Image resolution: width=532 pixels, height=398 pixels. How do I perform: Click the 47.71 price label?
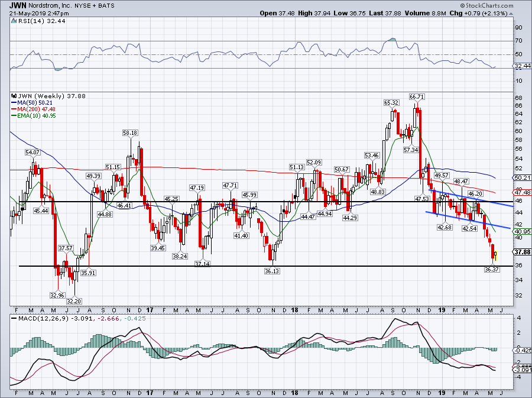(230, 186)
